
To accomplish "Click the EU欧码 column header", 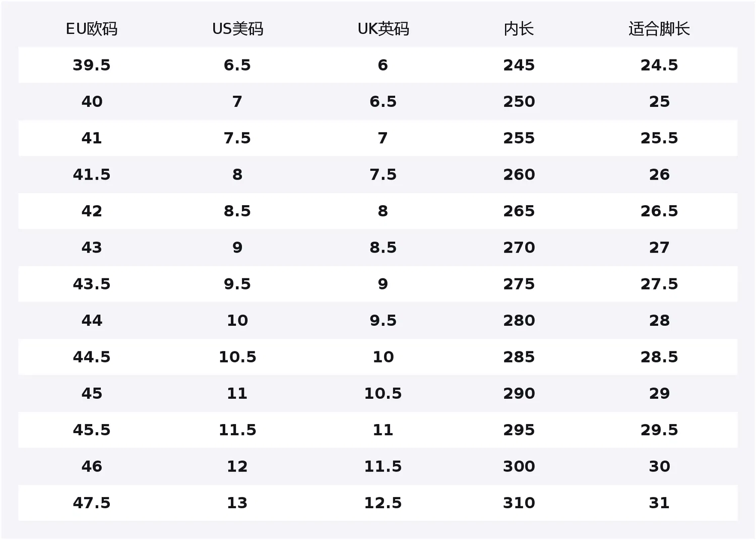I will (92, 29).
